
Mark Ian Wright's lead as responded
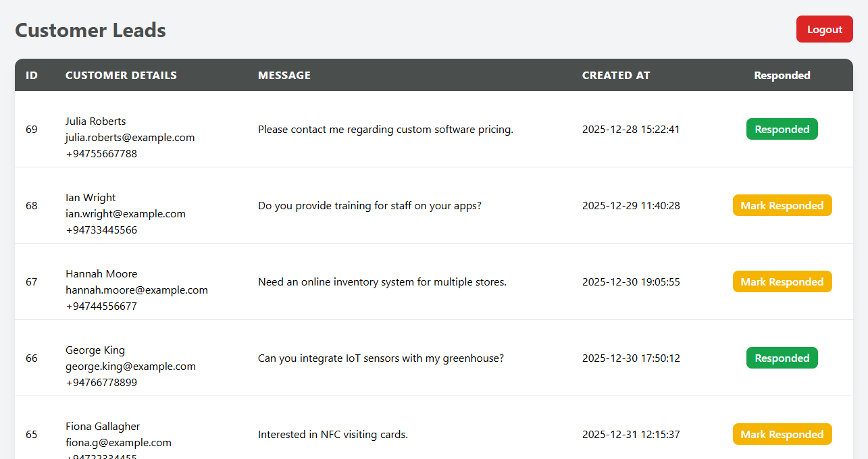pyautogui.click(x=782, y=206)
